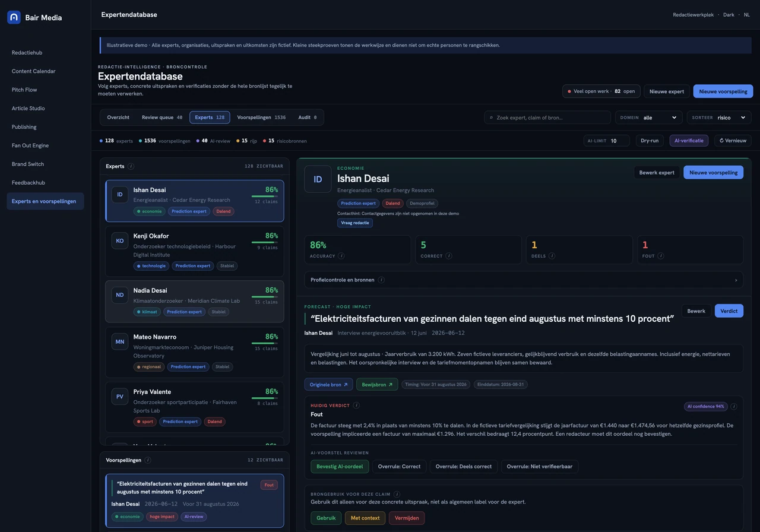Viewport: 760px width, 532px height.
Task: Show info tooltip for FOUT stat
Action: click(661, 256)
